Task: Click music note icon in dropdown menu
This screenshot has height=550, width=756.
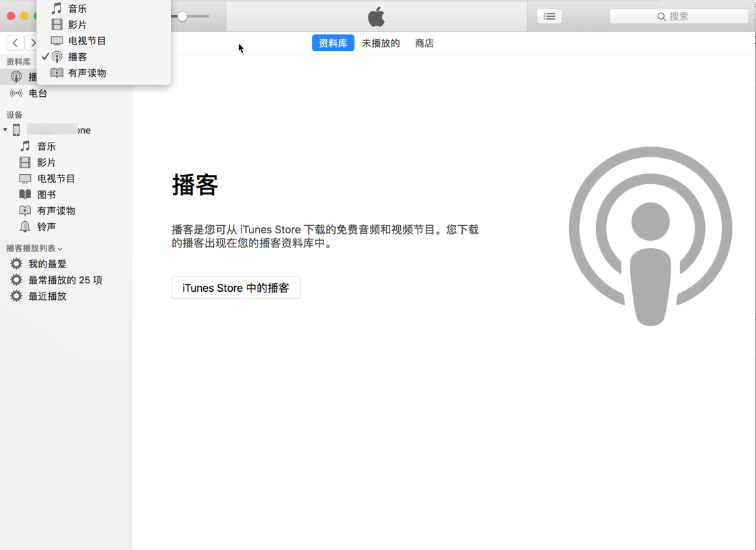Action: [57, 8]
